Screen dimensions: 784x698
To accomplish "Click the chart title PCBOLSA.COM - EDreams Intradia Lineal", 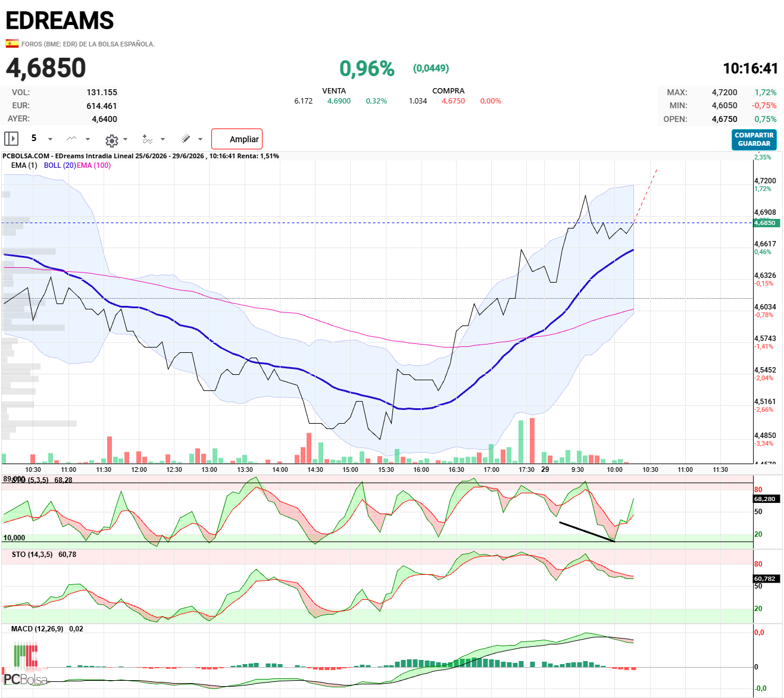I will click(68, 156).
